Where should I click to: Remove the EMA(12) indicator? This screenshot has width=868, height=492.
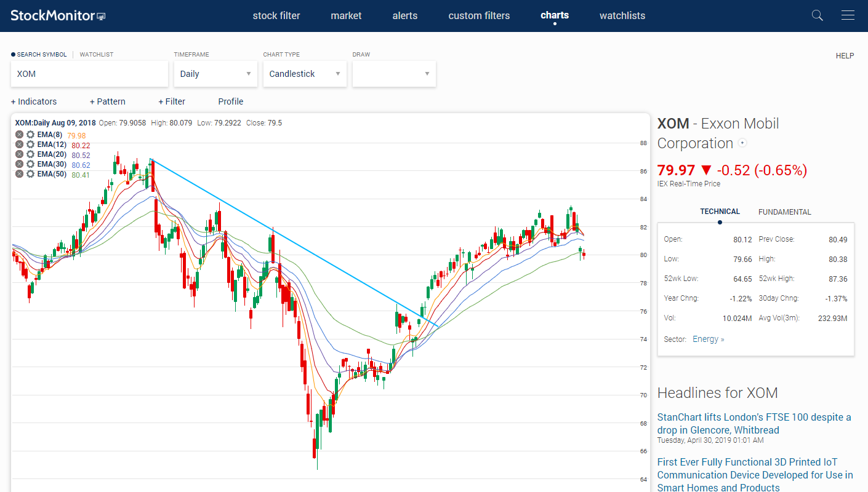[20, 145]
